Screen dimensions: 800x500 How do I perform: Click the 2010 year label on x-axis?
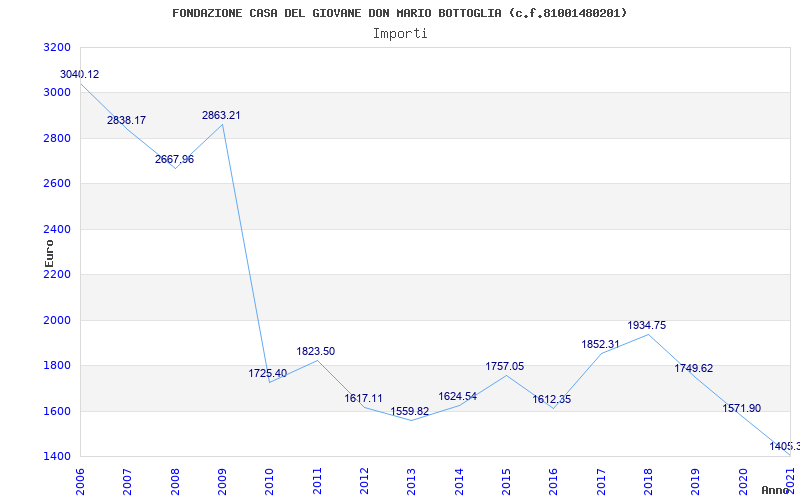270,482
